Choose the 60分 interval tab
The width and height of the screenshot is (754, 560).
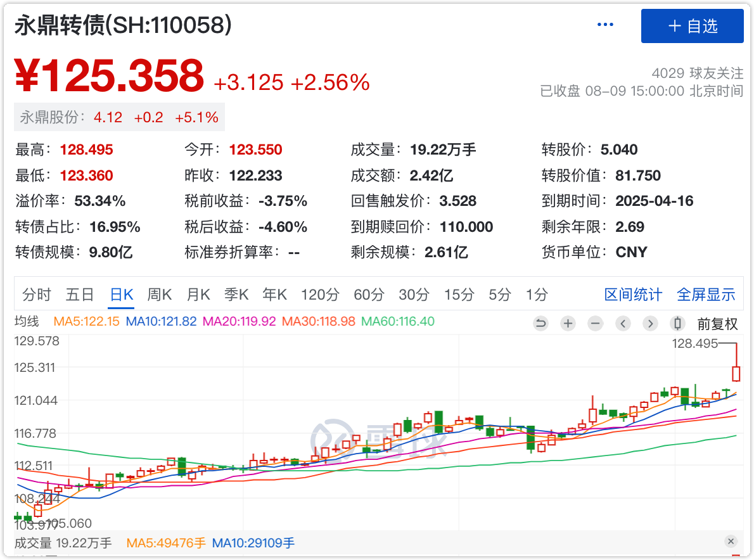(x=369, y=295)
